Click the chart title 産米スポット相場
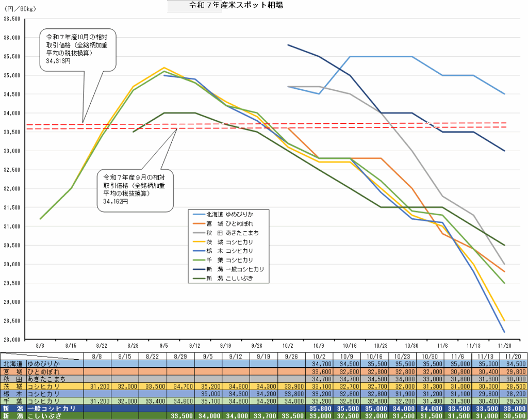The height and width of the screenshot is (420, 528). point(252,6)
